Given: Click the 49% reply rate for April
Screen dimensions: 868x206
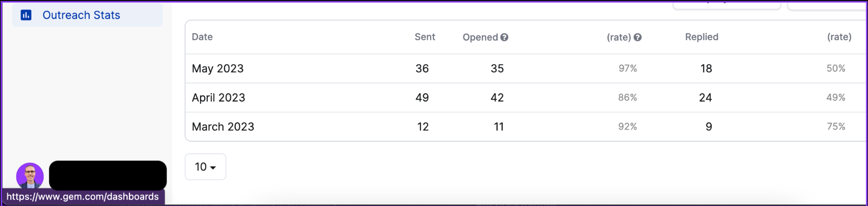Looking at the screenshot, I should [836, 97].
